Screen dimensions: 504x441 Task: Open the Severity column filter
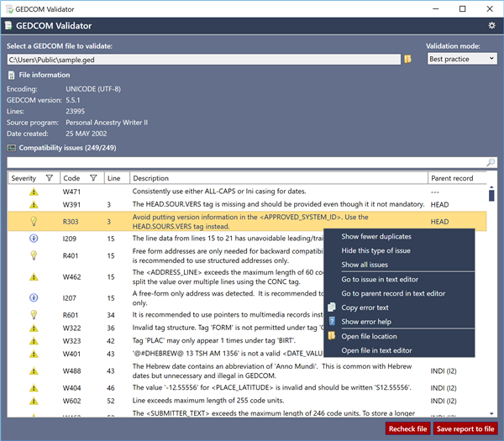(x=50, y=178)
